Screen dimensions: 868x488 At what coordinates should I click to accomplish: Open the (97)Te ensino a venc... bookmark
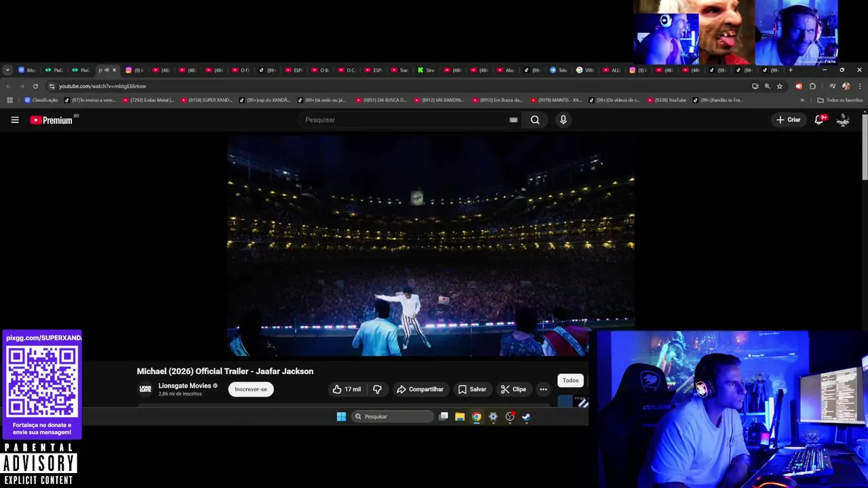[91, 100]
